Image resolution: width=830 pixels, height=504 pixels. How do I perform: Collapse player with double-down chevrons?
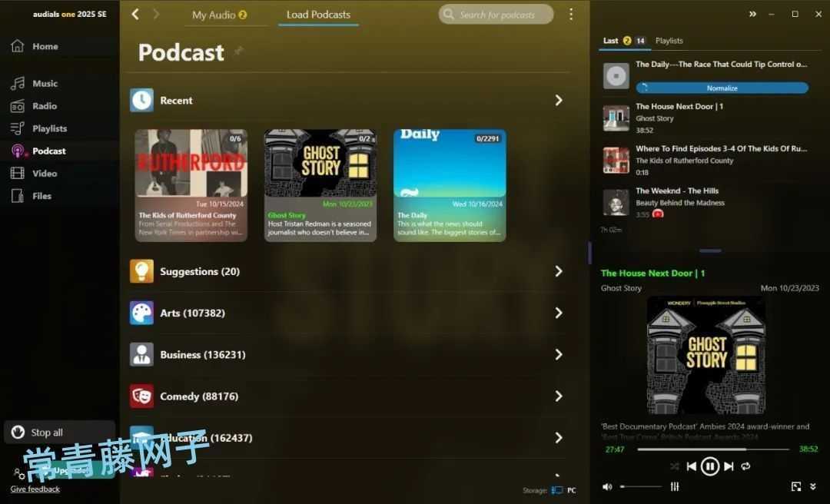[x=813, y=486]
